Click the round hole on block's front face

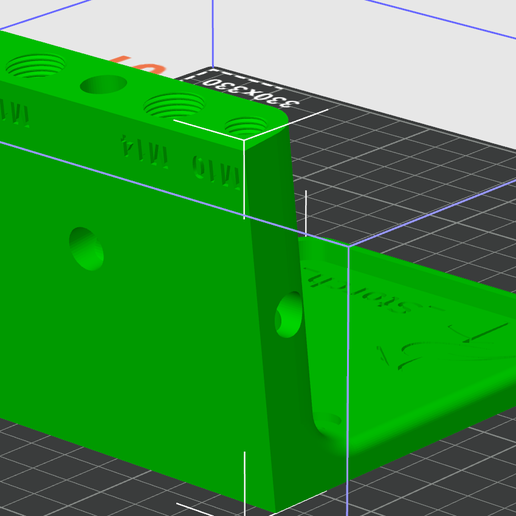[86, 249]
